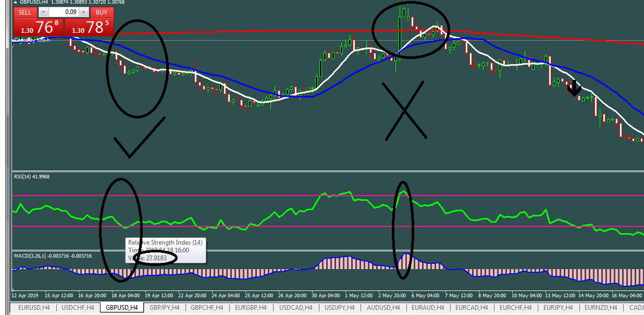Select the USDJPY,H4 chart tab
The image size is (644, 315).
click(x=339, y=308)
